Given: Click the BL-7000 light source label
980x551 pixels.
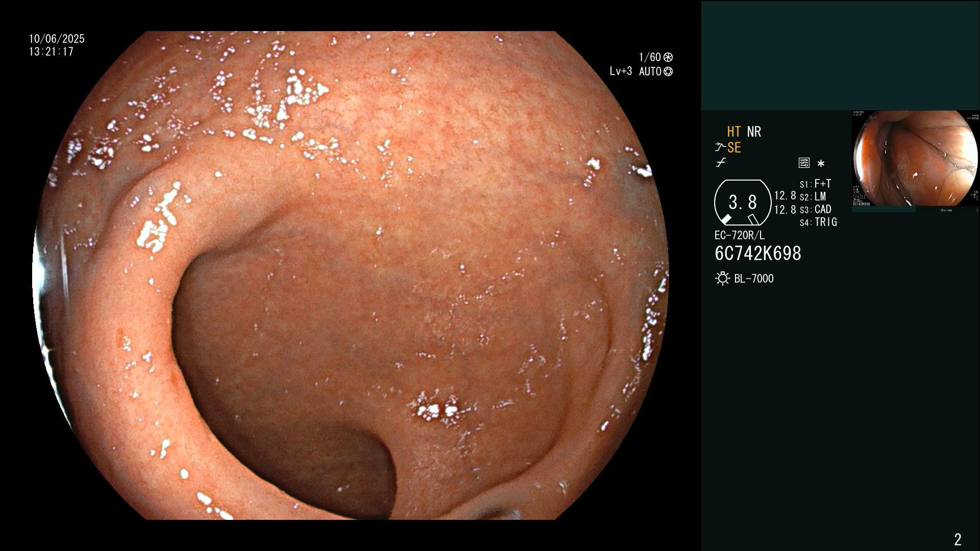Looking at the screenshot, I should [x=754, y=279].
